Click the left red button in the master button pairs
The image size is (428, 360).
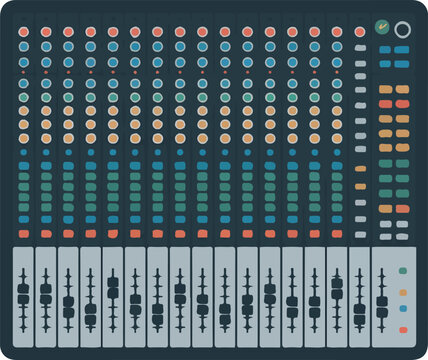coord(385,104)
